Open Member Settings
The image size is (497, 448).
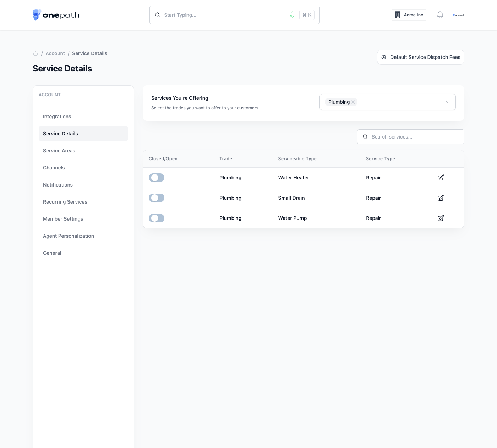[x=83, y=219]
